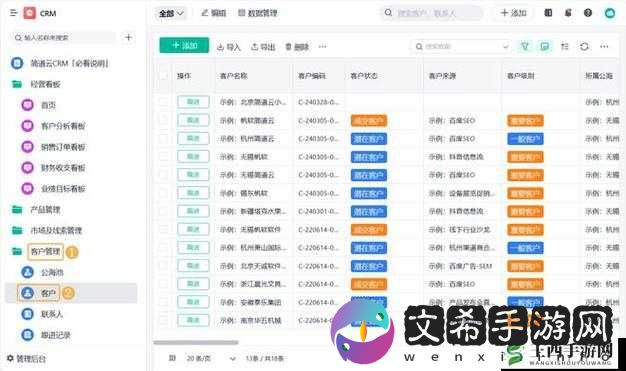Sort by the 客户名称 column header

click(234, 75)
